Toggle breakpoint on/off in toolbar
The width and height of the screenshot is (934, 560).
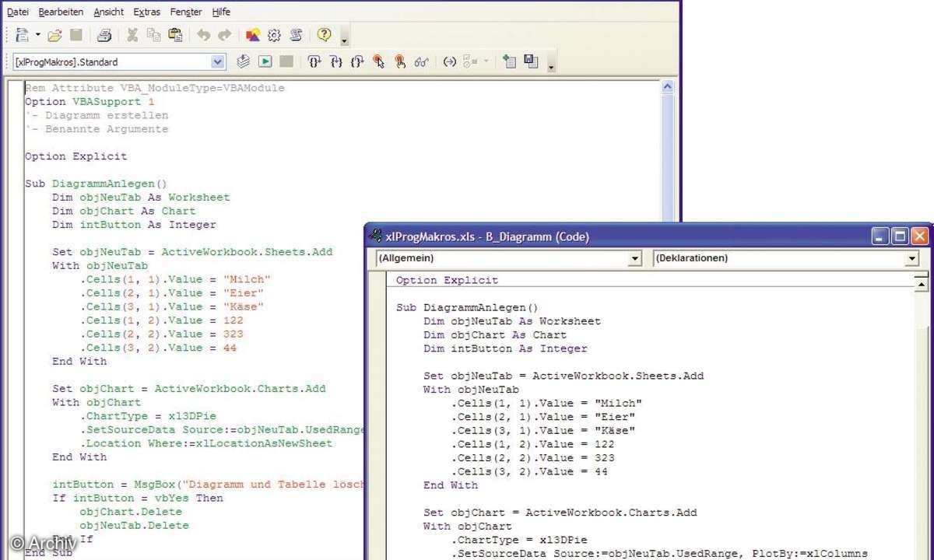point(379,61)
